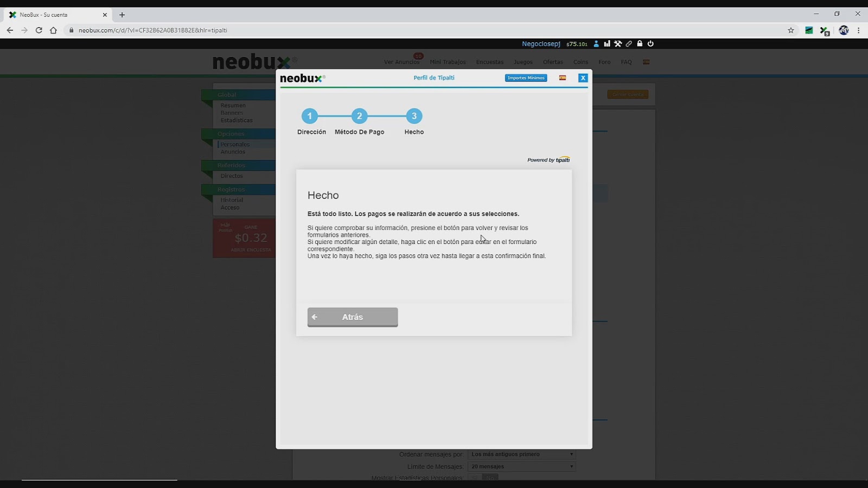Open new browser tab with plus

(122, 15)
